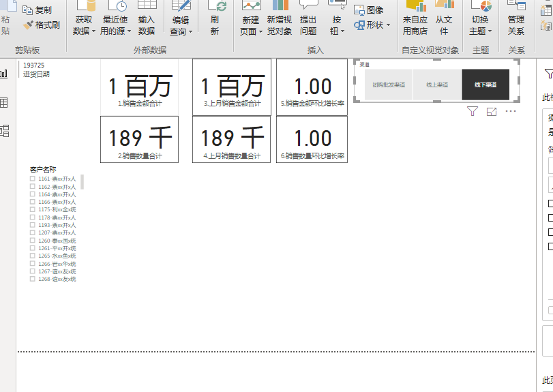Tick the 1260-泰xx国x统 checkbox

pos(33,241)
